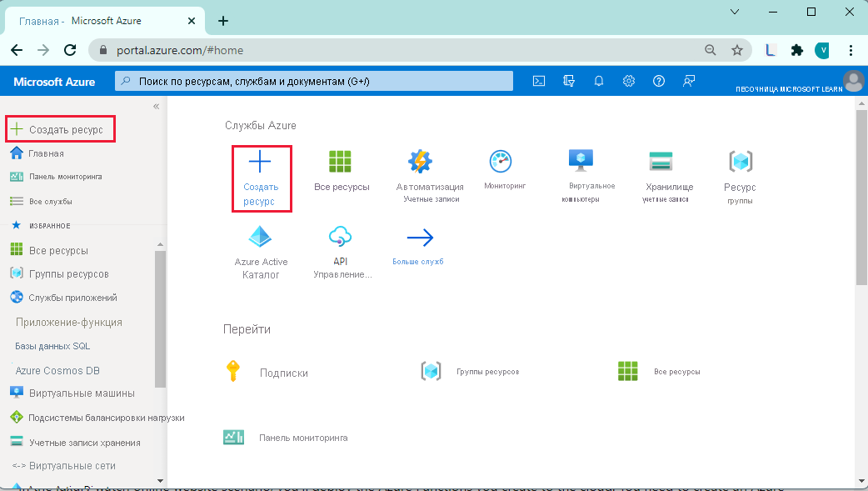The height and width of the screenshot is (491, 868).
Task: Open Cloud Shell from the Azure header
Action: (539, 82)
